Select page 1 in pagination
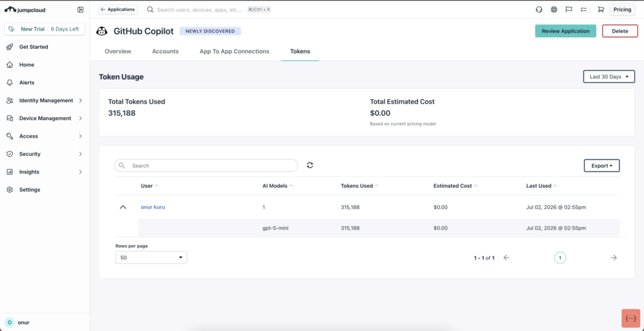This screenshot has height=331, width=644. 560,258
